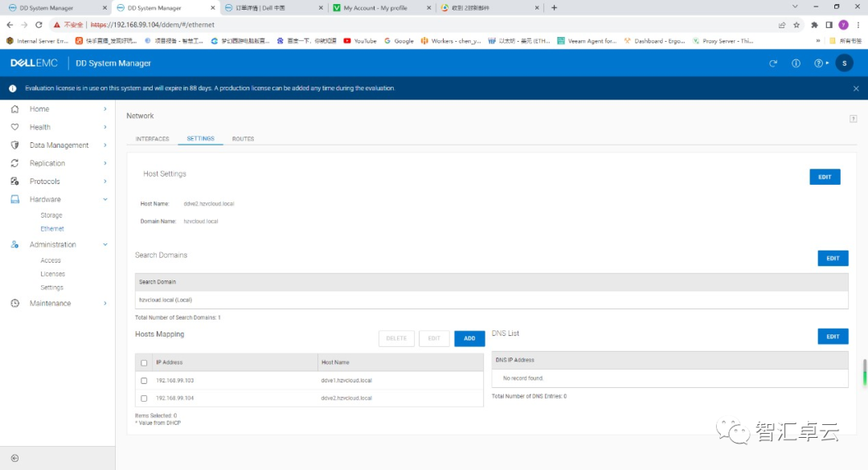
Task: Click the Administration user icon
Action: [x=15, y=245]
